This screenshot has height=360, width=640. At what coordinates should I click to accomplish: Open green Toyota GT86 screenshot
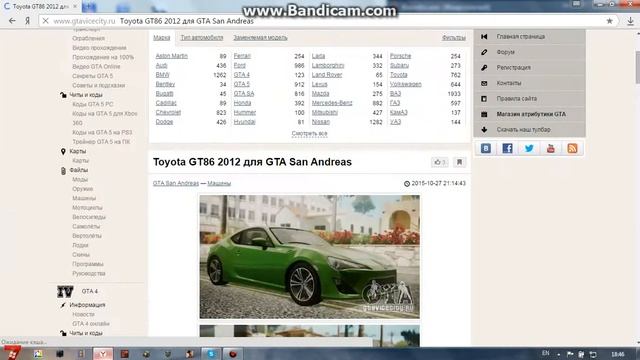(309, 257)
